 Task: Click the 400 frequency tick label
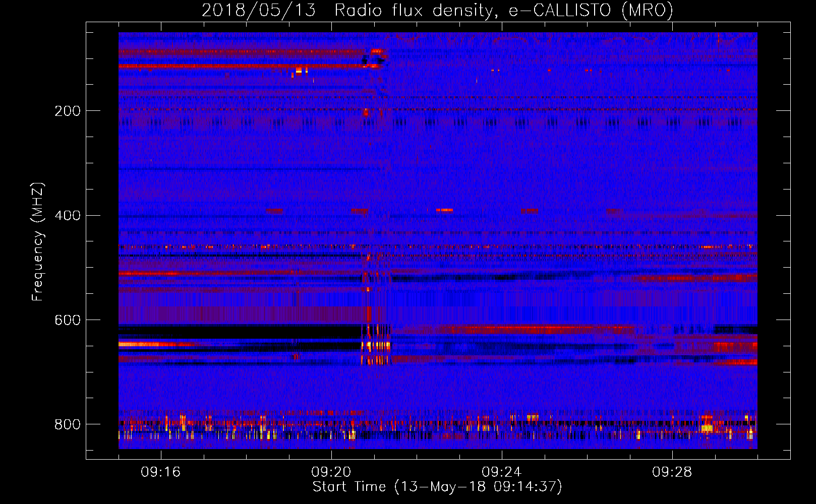tap(68, 216)
